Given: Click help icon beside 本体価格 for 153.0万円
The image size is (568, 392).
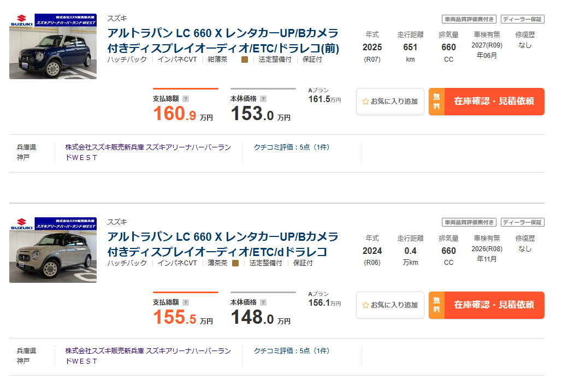Looking at the screenshot, I should [x=263, y=99].
